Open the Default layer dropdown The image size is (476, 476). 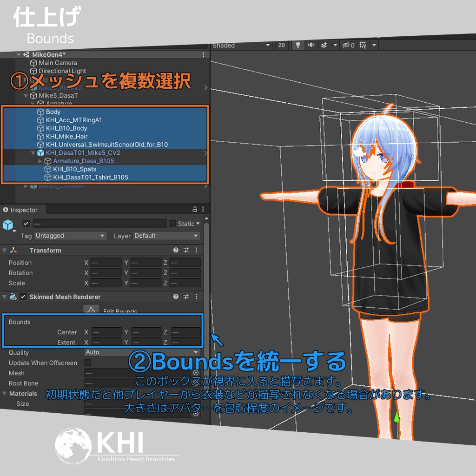click(166, 236)
